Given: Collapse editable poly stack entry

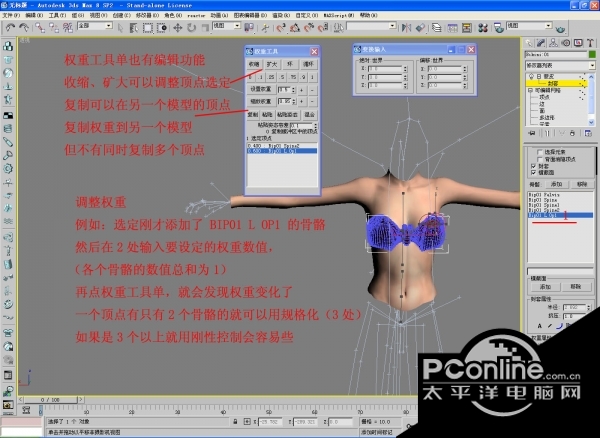Looking at the screenshot, I should coord(530,90).
